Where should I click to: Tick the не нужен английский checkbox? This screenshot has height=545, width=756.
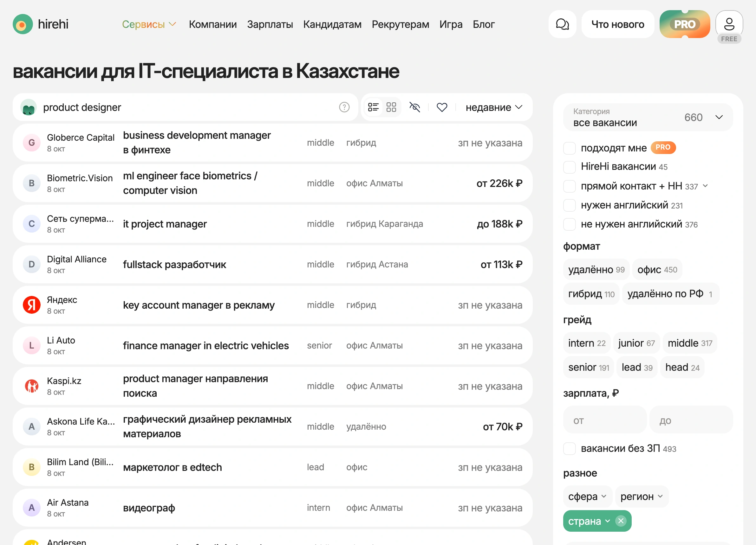(x=569, y=224)
